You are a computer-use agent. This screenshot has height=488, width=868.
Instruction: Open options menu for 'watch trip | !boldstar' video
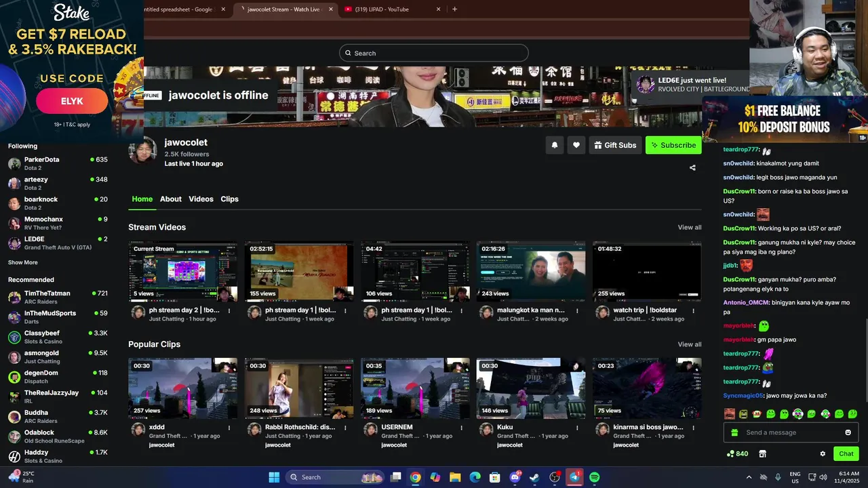pos(693,311)
